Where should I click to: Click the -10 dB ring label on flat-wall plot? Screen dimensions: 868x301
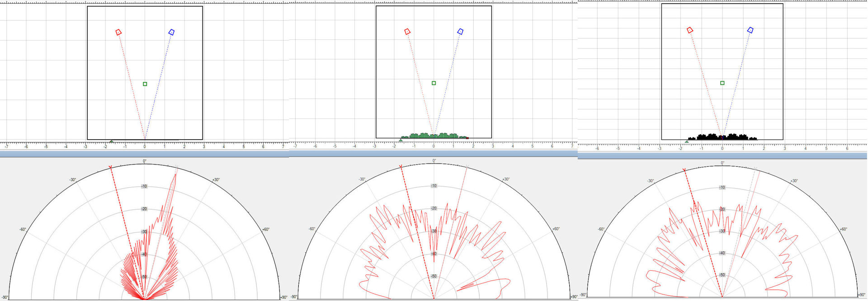tap(144, 186)
